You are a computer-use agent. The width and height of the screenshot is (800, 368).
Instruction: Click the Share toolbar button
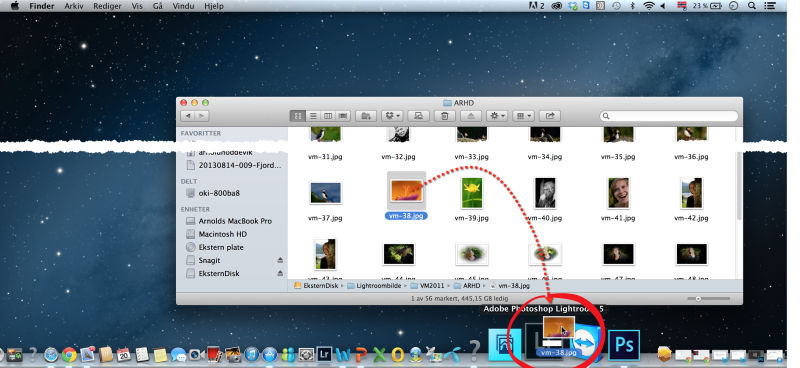(x=550, y=116)
